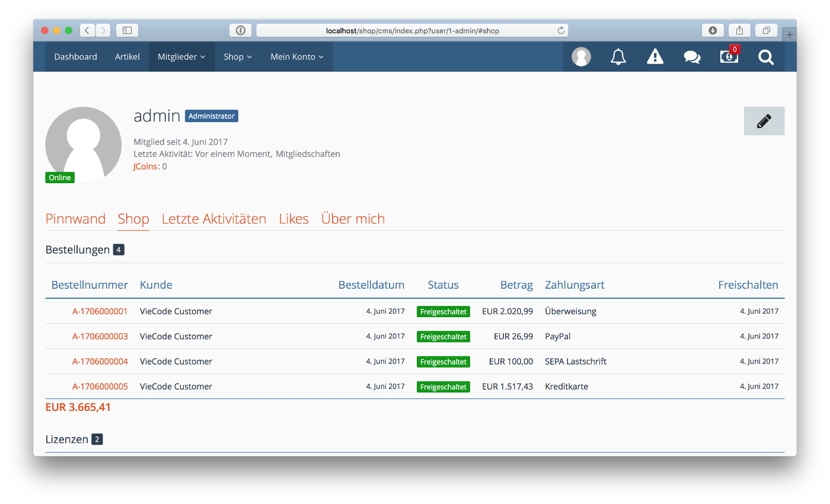The width and height of the screenshot is (830, 504).
Task: Expand the Shop dropdown in navbar
Action: tap(238, 57)
